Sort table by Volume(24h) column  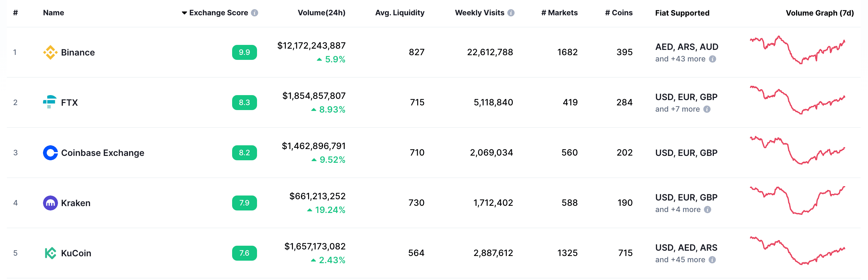(x=322, y=13)
